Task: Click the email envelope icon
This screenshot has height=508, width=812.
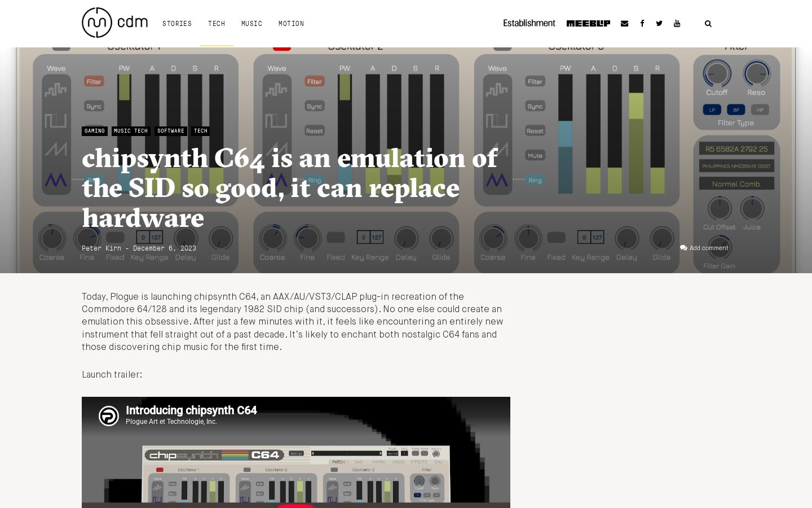Action: [x=624, y=24]
